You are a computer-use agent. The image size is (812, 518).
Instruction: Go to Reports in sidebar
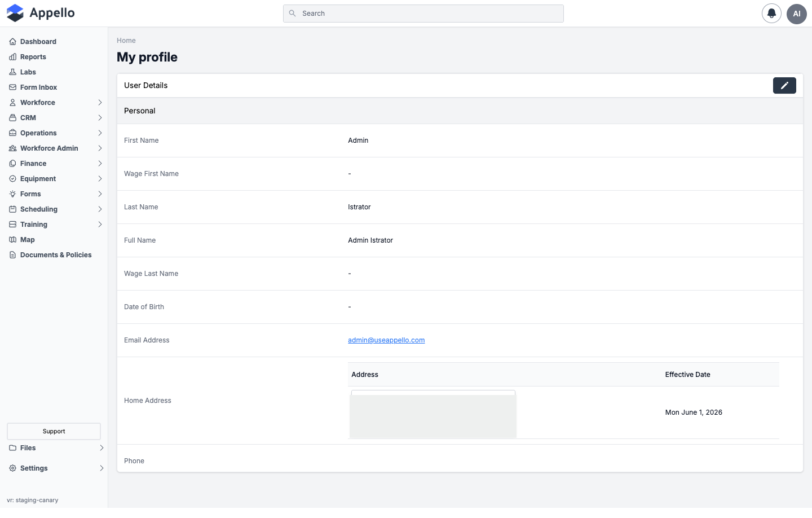[x=33, y=57]
